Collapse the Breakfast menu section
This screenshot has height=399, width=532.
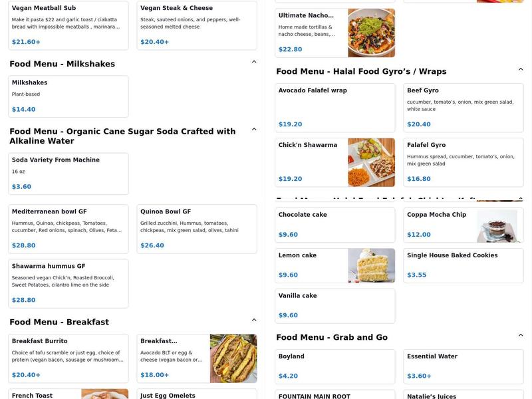coord(255,321)
